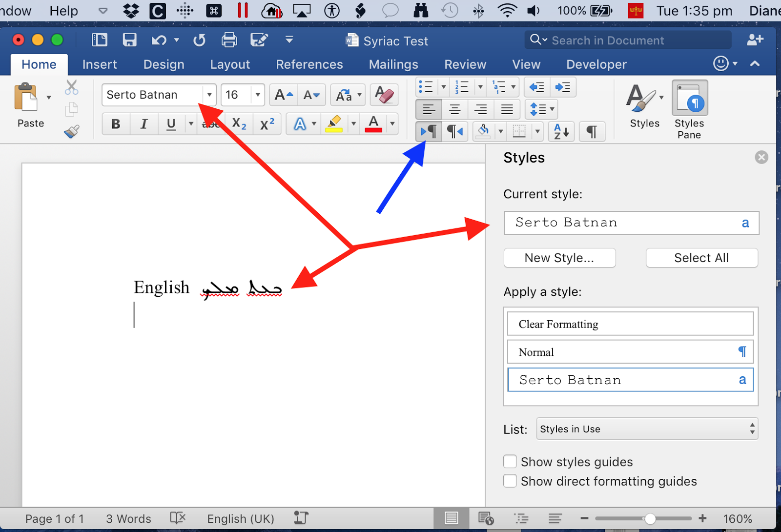The width and height of the screenshot is (781, 532).
Task: Expand the numbered list options arrow
Action: [x=480, y=87]
